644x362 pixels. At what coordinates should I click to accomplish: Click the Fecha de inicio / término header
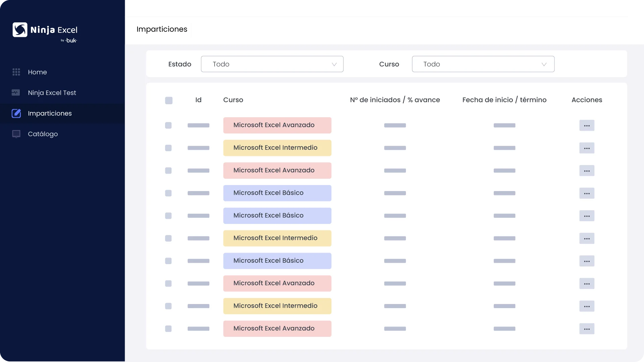pos(504,100)
